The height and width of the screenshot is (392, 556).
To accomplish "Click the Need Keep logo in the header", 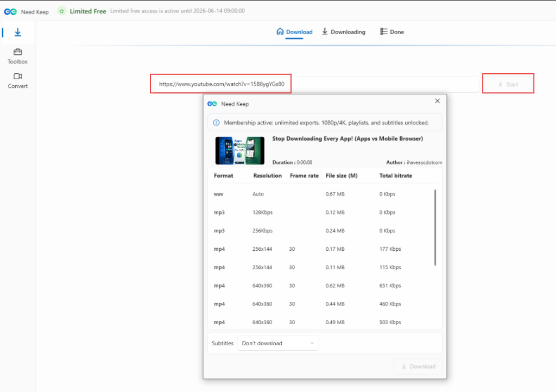I will click(10, 12).
